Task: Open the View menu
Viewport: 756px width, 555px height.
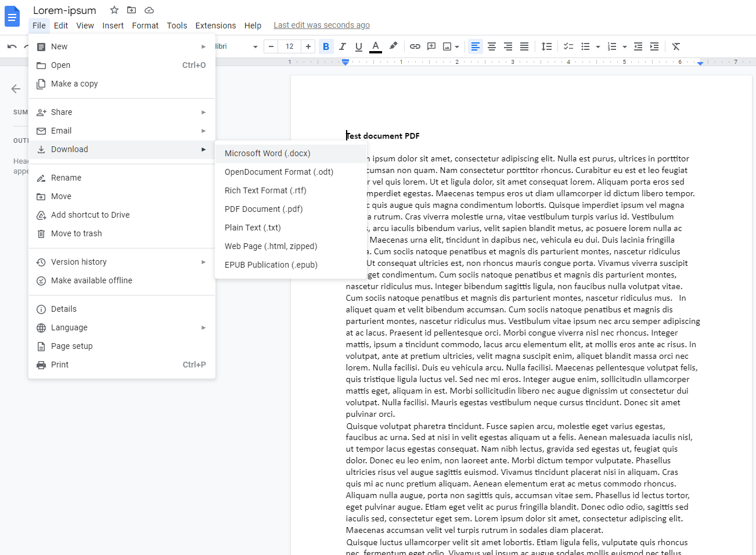Action: click(x=85, y=26)
